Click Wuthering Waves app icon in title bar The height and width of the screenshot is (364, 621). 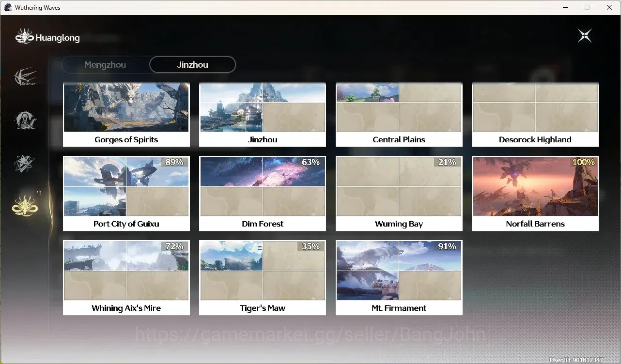click(8, 7)
